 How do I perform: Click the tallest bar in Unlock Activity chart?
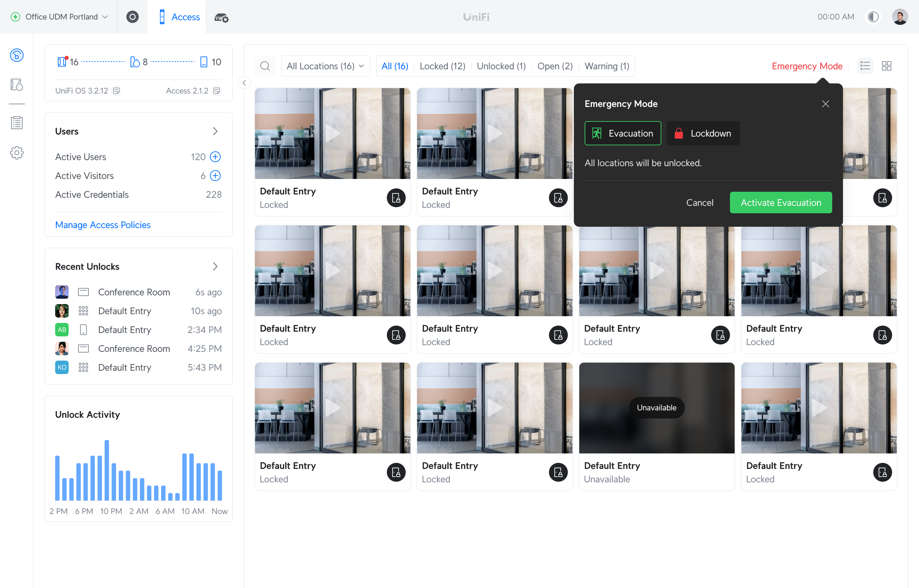(107, 470)
